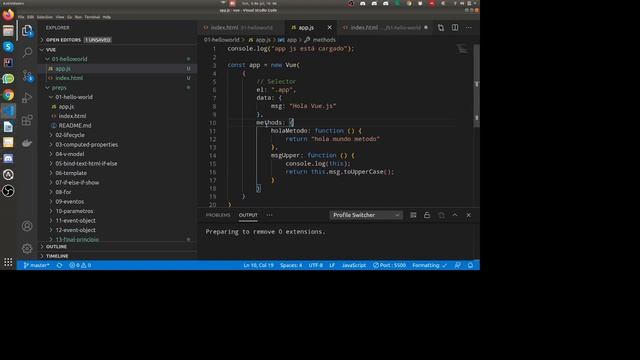Show applications grid in the dock
640x360 pixels.
click(x=8, y=262)
